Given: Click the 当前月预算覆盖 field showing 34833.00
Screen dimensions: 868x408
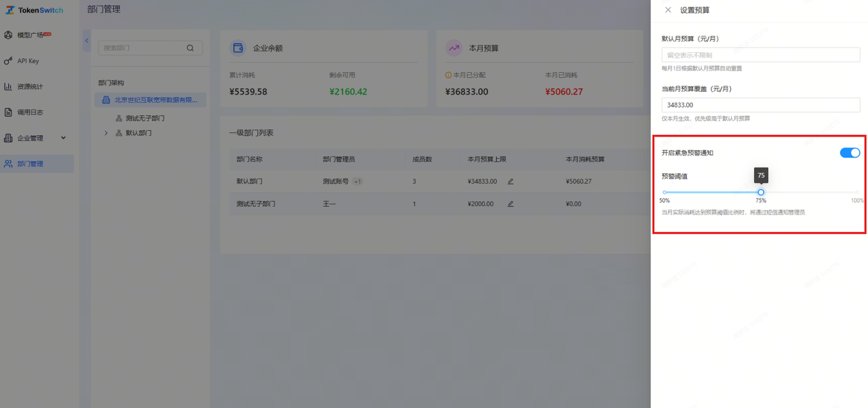Looking at the screenshot, I should coord(761,105).
